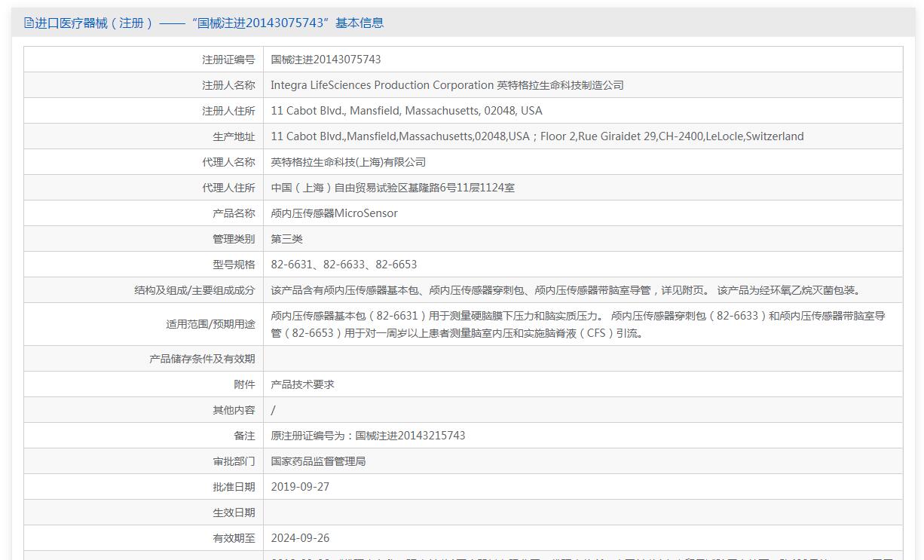Select the 第三类 category value
The width and height of the screenshot is (924, 560).
pyautogui.click(x=286, y=239)
